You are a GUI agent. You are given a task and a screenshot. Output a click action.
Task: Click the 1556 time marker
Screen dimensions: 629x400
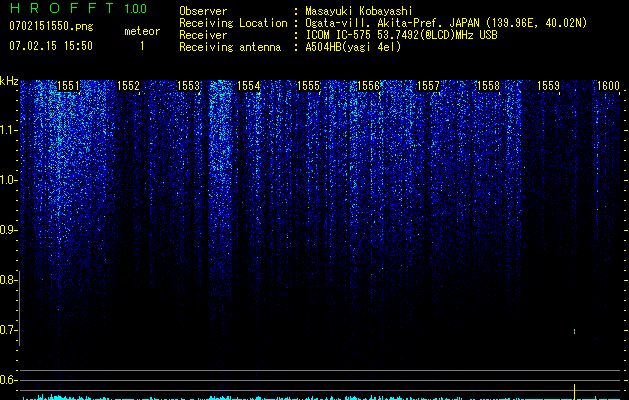click(368, 86)
